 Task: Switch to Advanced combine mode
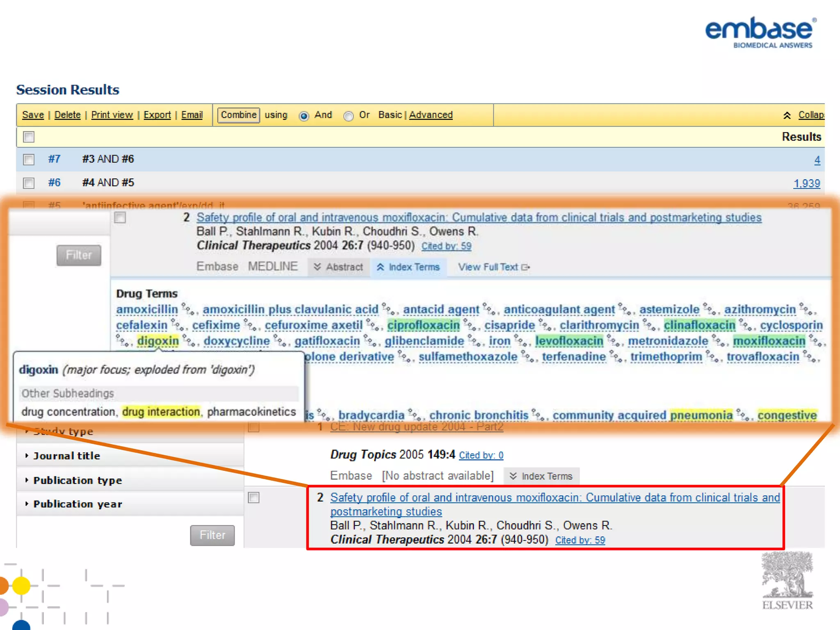(431, 115)
